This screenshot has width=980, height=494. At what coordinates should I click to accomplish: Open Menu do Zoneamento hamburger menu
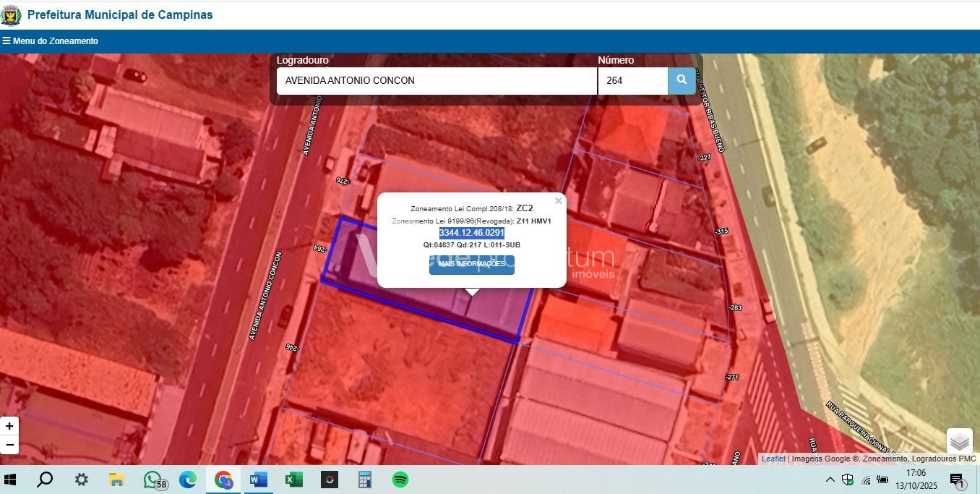(50, 41)
